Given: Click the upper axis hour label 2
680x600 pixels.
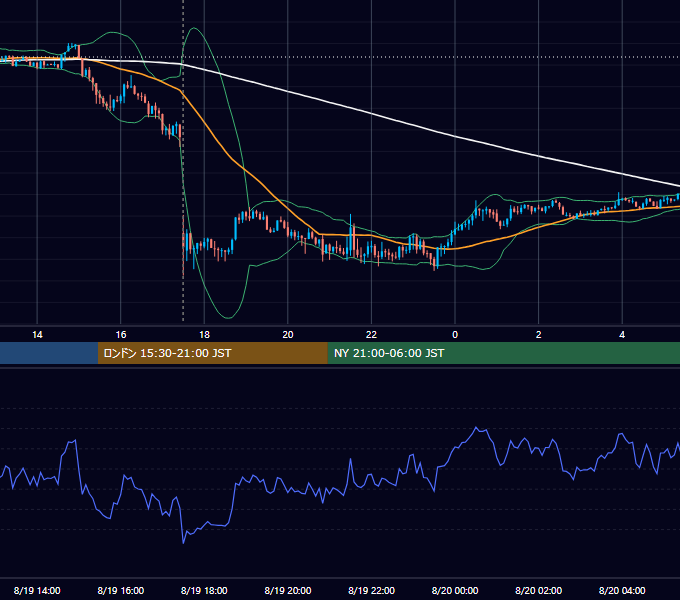Looking at the screenshot, I should coord(539,335).
